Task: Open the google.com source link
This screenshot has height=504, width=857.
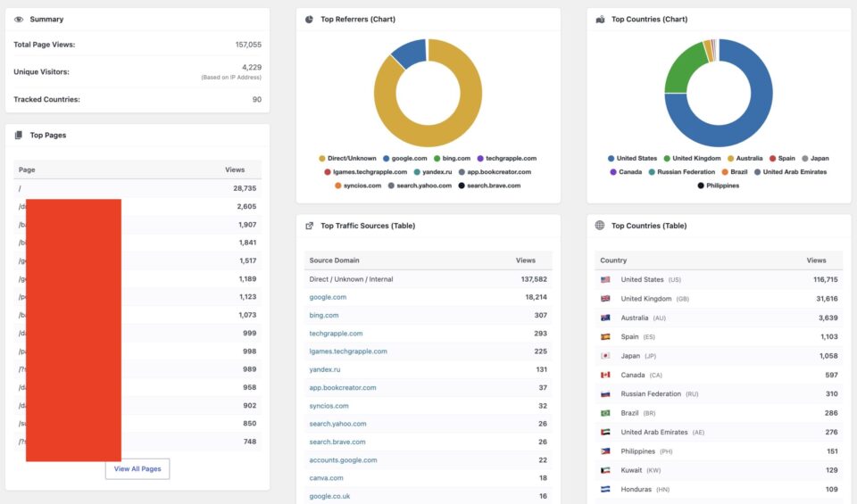Action: 328,297
